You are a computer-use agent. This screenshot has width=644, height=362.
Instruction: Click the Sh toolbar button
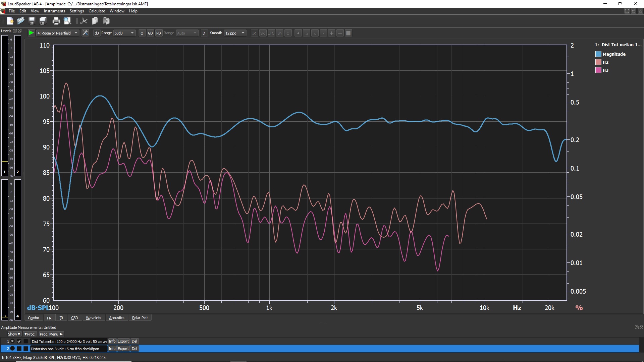[279, 33]
